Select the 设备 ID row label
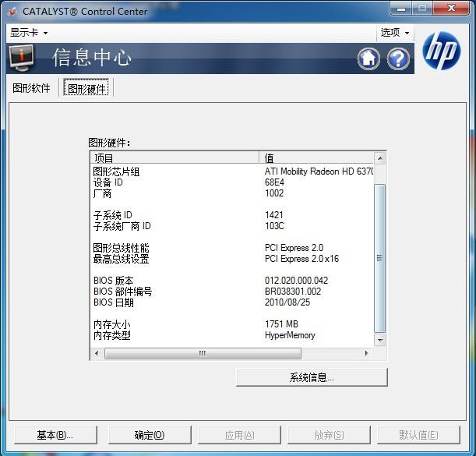 108,182
